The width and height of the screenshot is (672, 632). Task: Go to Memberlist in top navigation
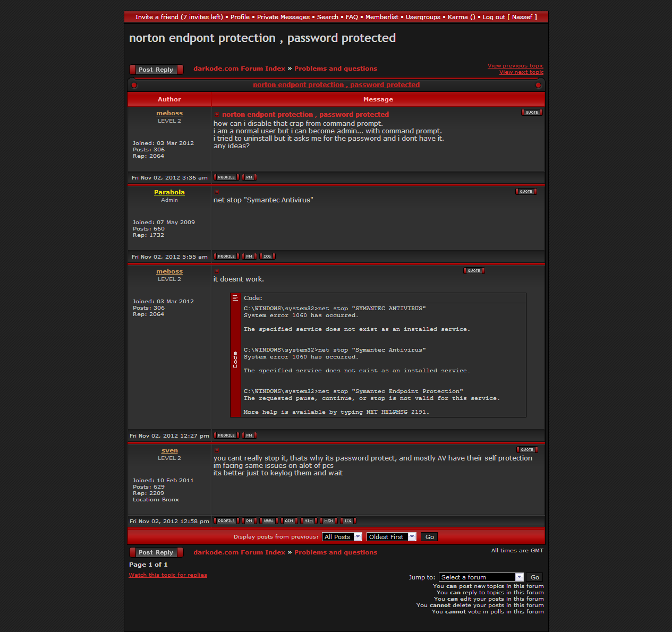381,17
